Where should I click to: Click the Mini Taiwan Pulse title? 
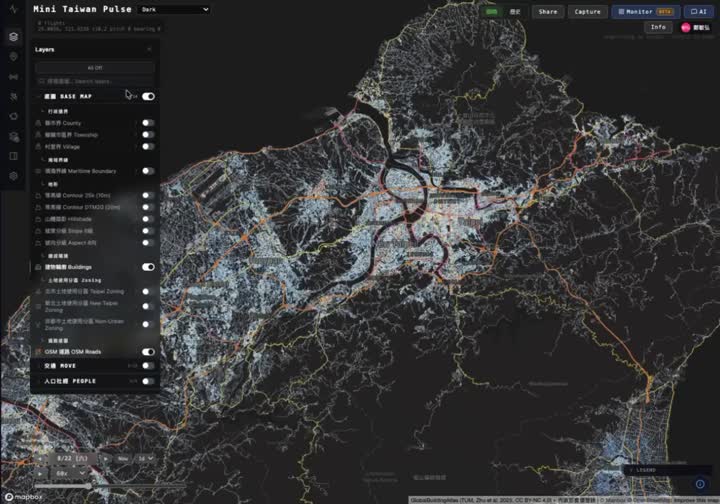click(x=82, y=9)
